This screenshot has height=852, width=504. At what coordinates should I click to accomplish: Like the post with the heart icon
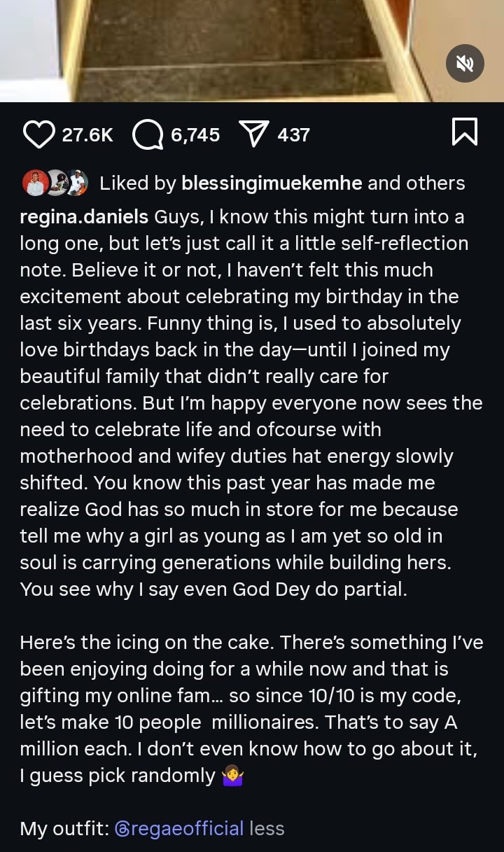click(x=38, y=134)
